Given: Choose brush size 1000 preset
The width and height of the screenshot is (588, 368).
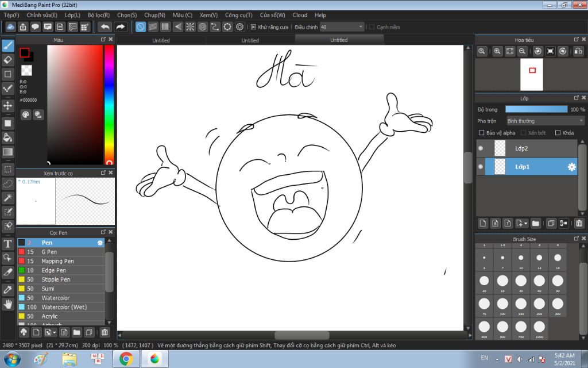Looking at the screenshot, I should pos(539,328).
